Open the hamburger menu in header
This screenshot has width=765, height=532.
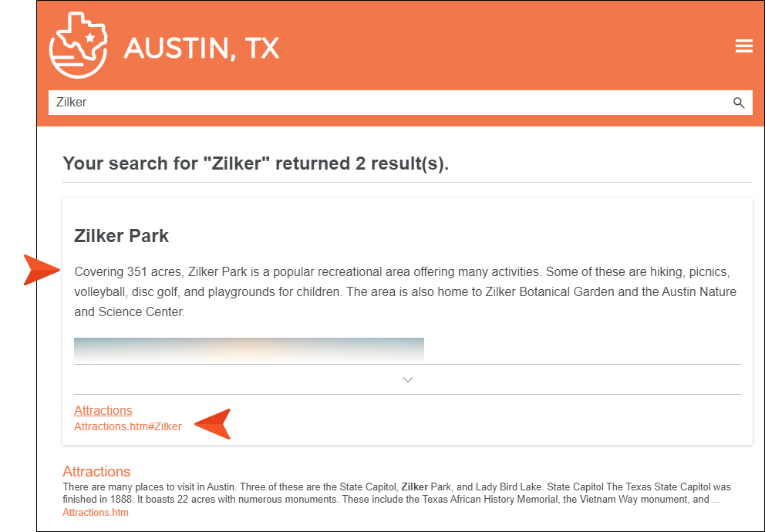[x=743, y=46]
